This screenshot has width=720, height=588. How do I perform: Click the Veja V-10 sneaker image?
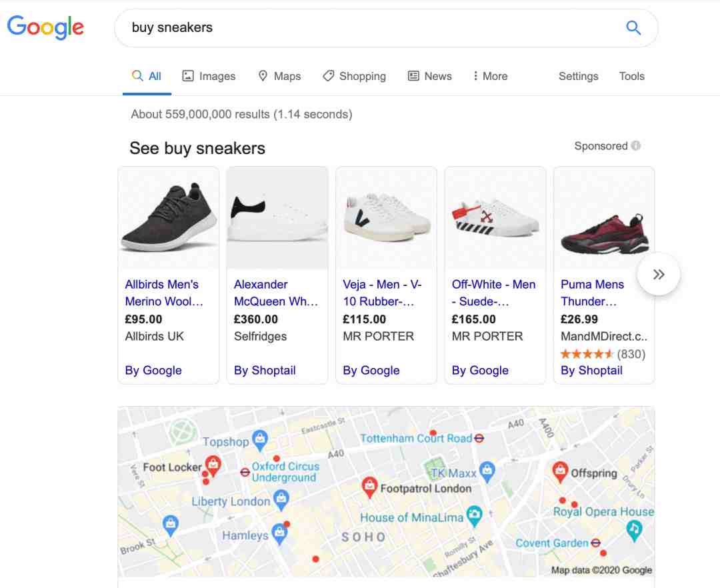click(x=386, y=217)
